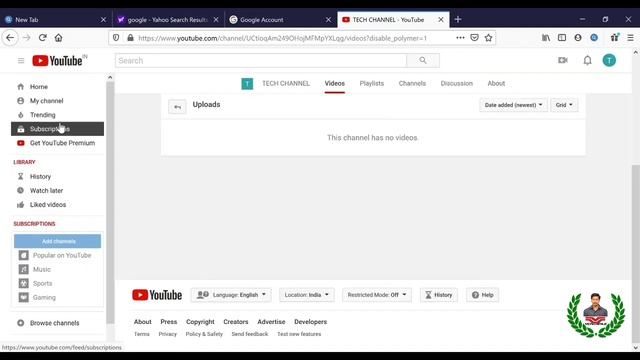Open the notifications bell

(x=587, y=60)
